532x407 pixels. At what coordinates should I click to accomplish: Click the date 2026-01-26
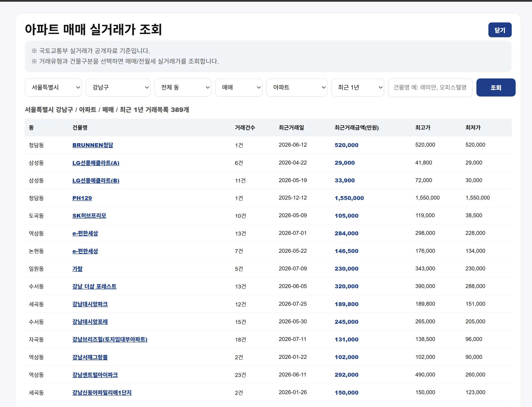coord(293,392)
